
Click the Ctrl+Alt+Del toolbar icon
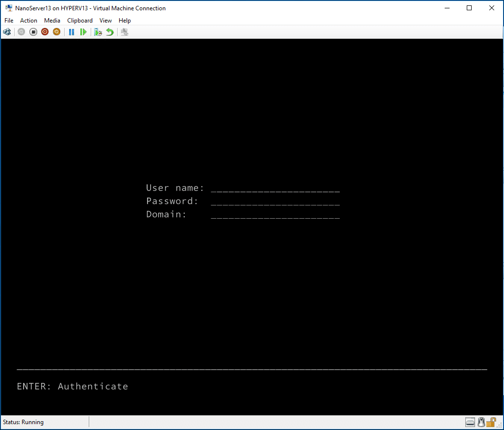(x=7, y=32)
